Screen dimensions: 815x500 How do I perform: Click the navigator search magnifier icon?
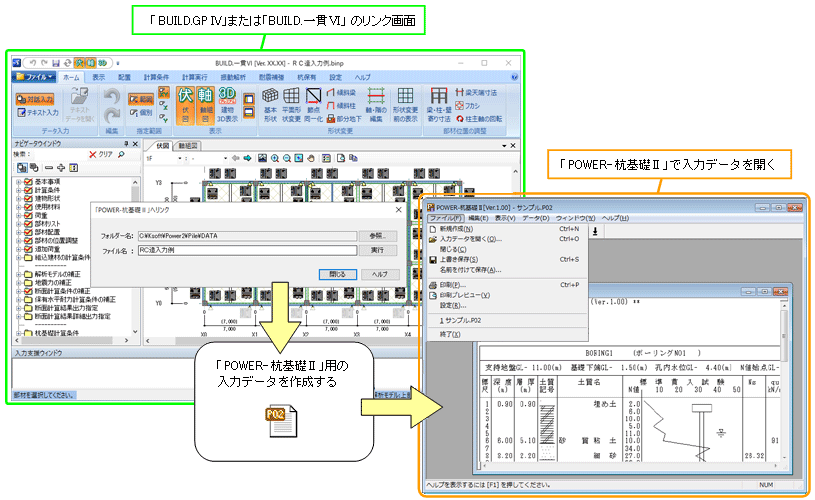[x=121, y=154]
